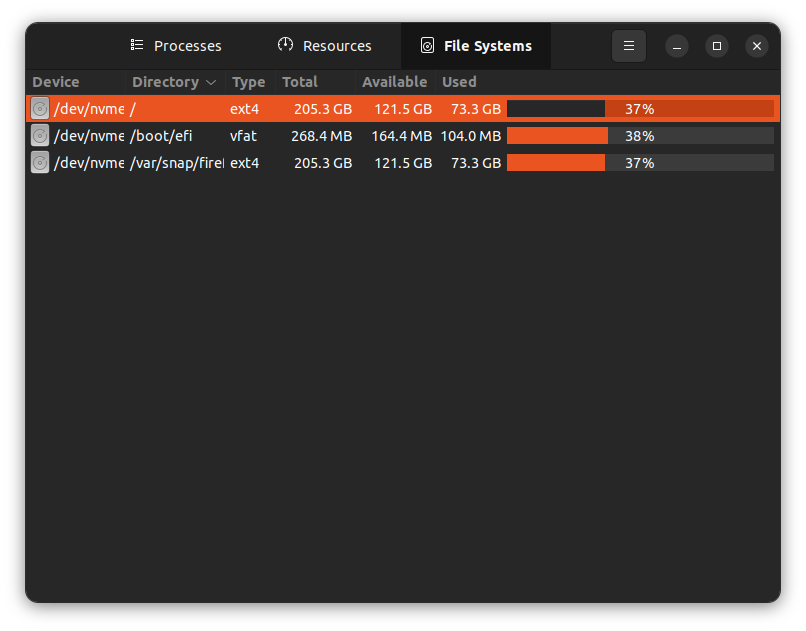Click the 104.0 MB used value
The image size is (806, 631).
pyautogui.click(x=471, y=136)
